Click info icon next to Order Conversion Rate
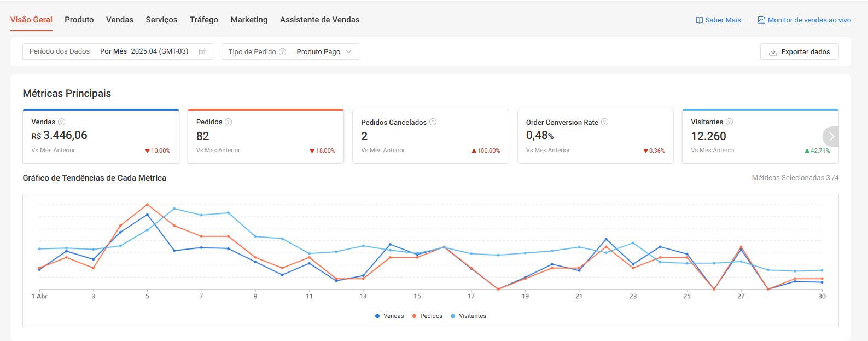Screen dimensions: 868x341 [604, 122]
